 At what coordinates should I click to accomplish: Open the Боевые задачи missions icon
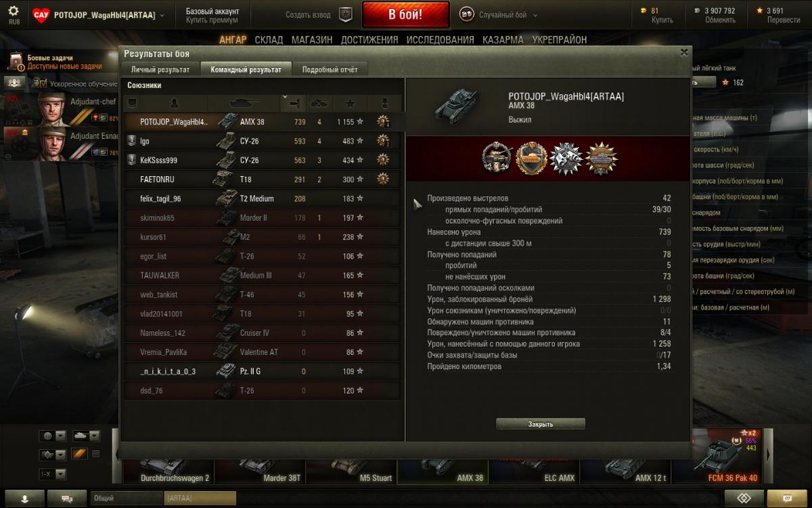point(16,62)
